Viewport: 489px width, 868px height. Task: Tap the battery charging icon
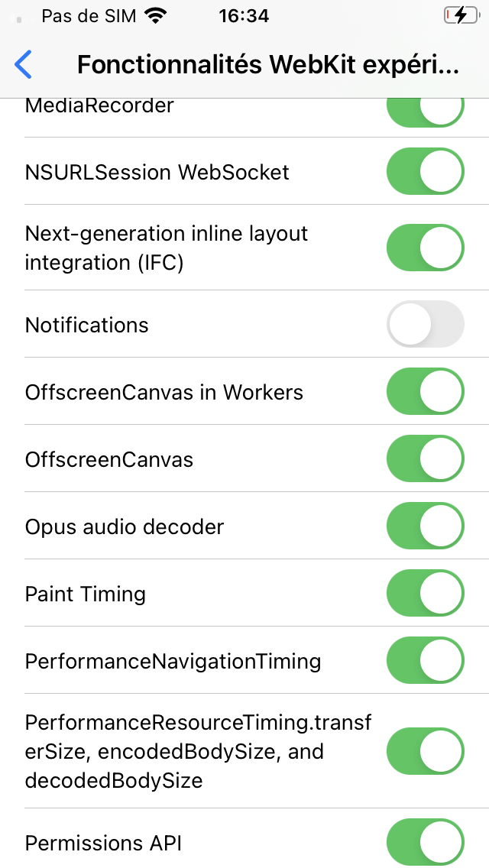(460, 16)
